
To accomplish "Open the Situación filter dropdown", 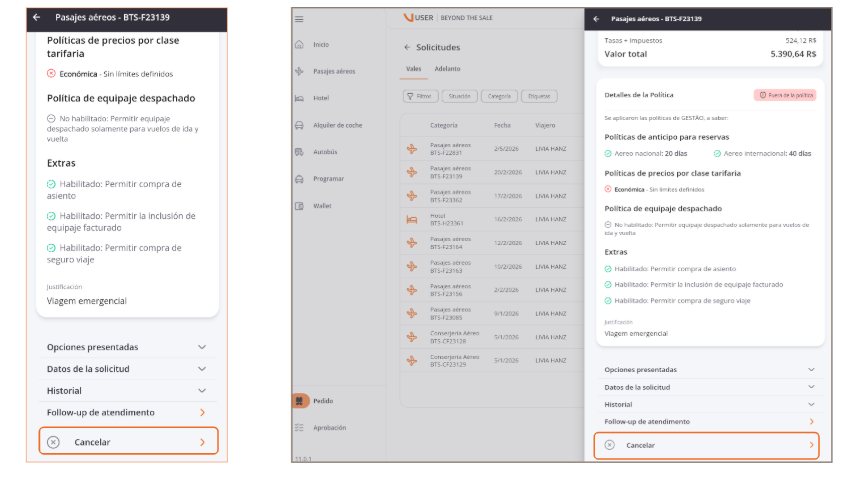I will [459, 97].
